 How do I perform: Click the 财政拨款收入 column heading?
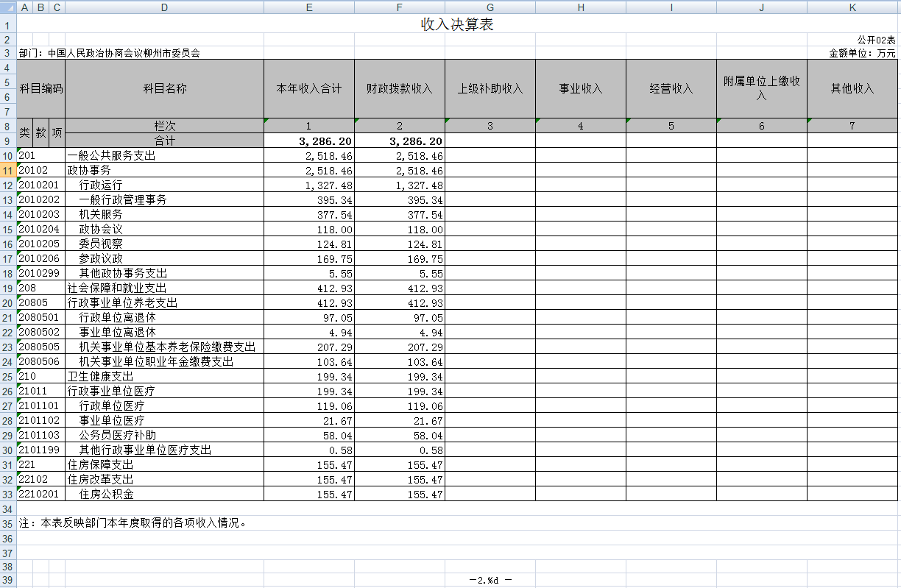400,88
